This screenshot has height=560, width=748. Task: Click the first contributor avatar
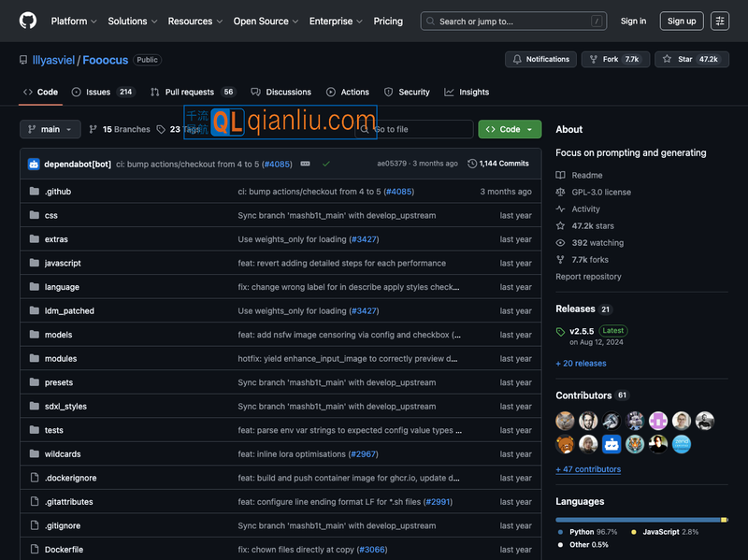[x=565, y=421]
